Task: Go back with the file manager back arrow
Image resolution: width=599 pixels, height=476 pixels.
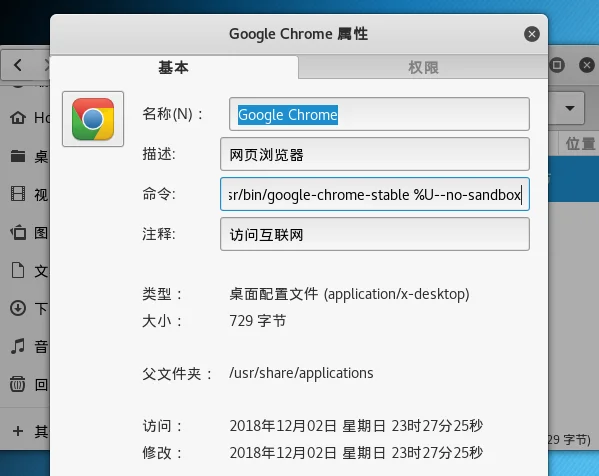Action: (x=18, y=65)
